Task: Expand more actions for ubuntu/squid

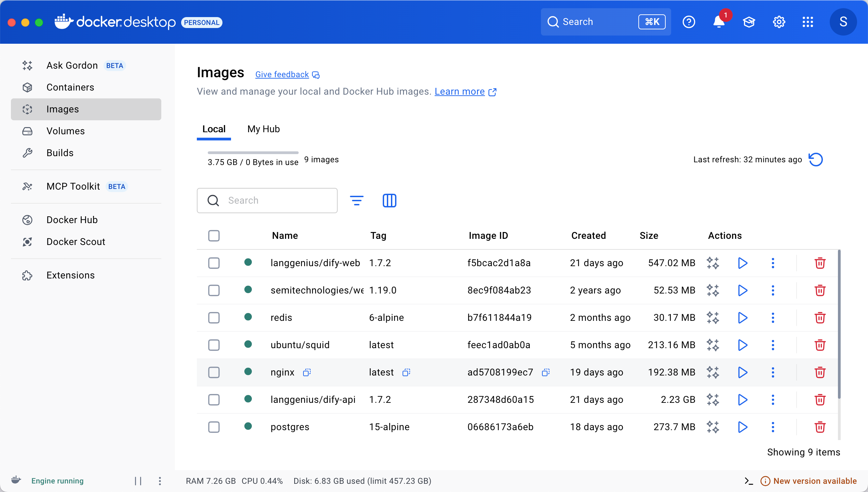Action: tap(773, 345)
